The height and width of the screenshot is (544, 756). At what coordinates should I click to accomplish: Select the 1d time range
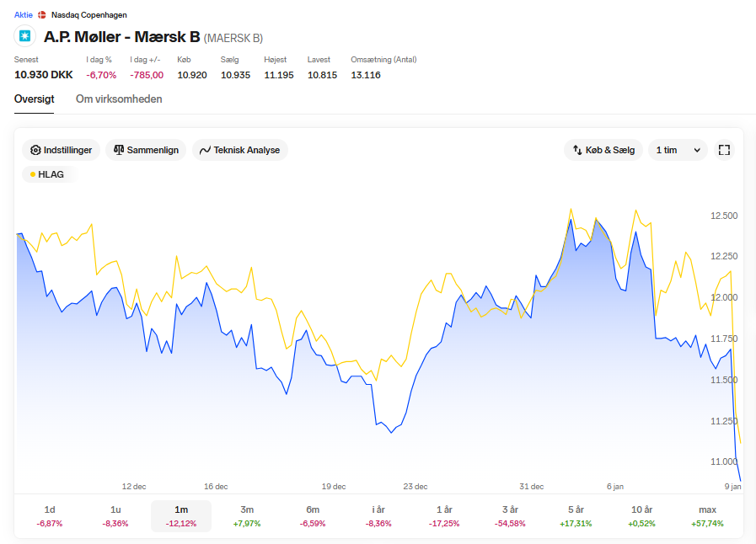coord(50,516)
